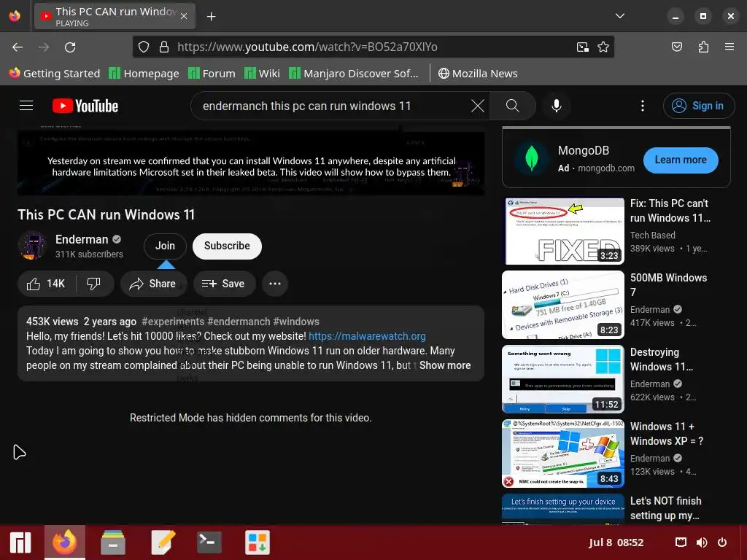
Task: Open the Manjaro application launcher
Action: click(x=20, y=542)
